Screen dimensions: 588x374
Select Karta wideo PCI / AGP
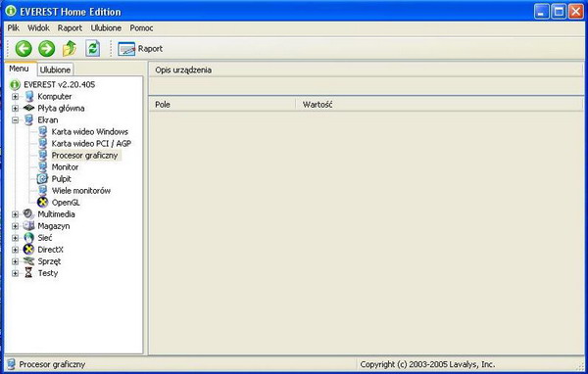[91, 143]
